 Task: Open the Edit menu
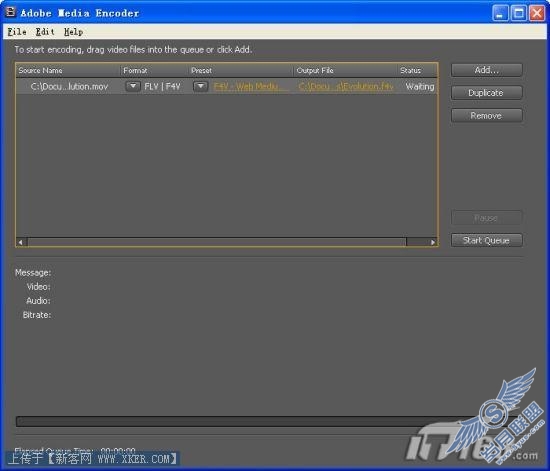[x=45, y=32]
